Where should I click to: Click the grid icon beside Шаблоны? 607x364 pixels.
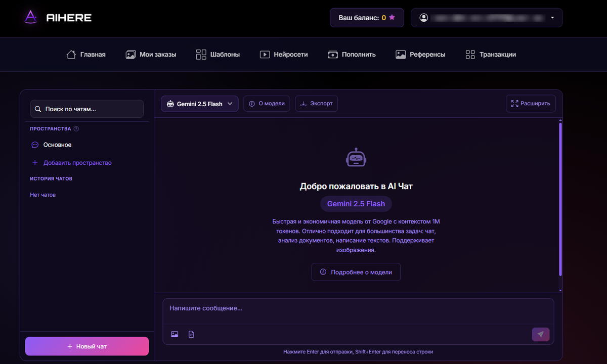[201, 54]
